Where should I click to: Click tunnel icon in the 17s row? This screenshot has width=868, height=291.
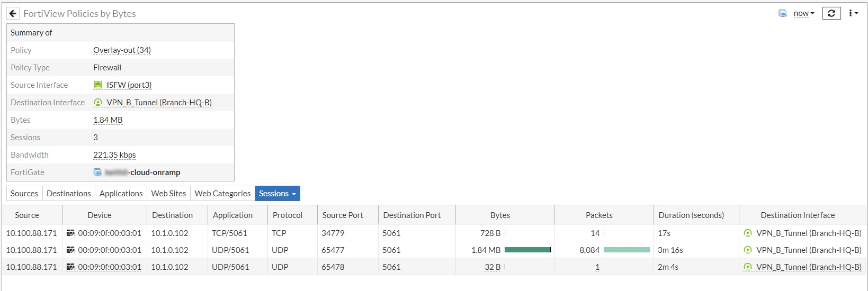[748, 233]
